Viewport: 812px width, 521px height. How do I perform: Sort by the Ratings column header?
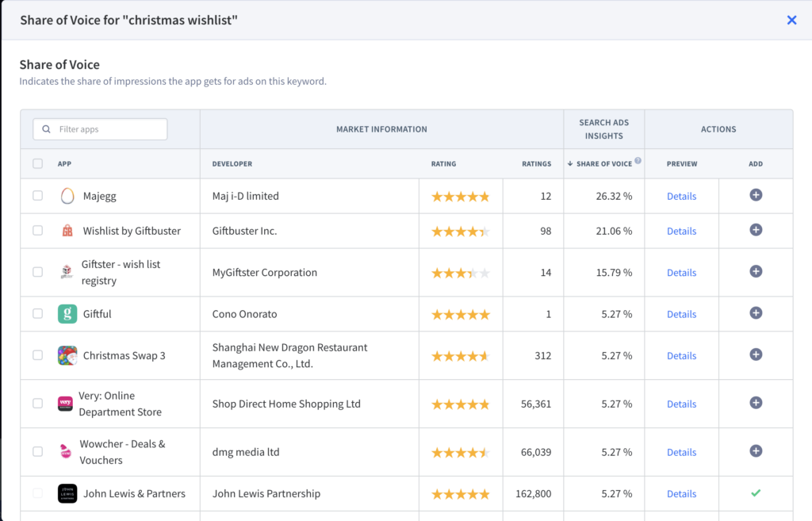click(x=537, y=163)
